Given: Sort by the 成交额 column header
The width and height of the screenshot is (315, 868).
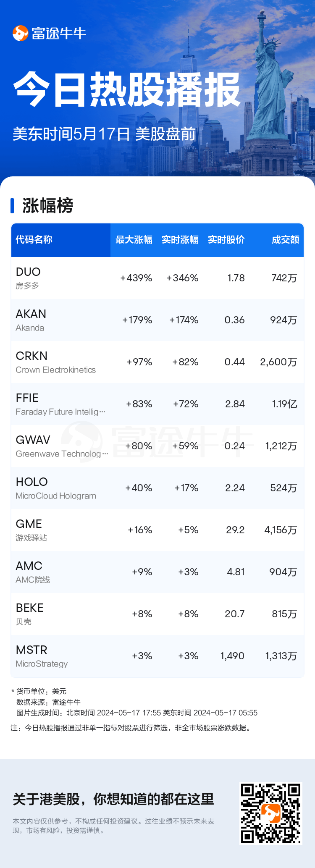Looking at the screenshot, I should 285,240.
